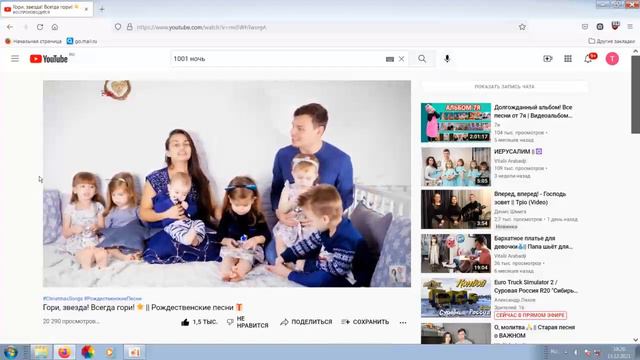Open the browser home page button
Image resolution: width=640 pixels, height=360 pixels.
[55, 27]
